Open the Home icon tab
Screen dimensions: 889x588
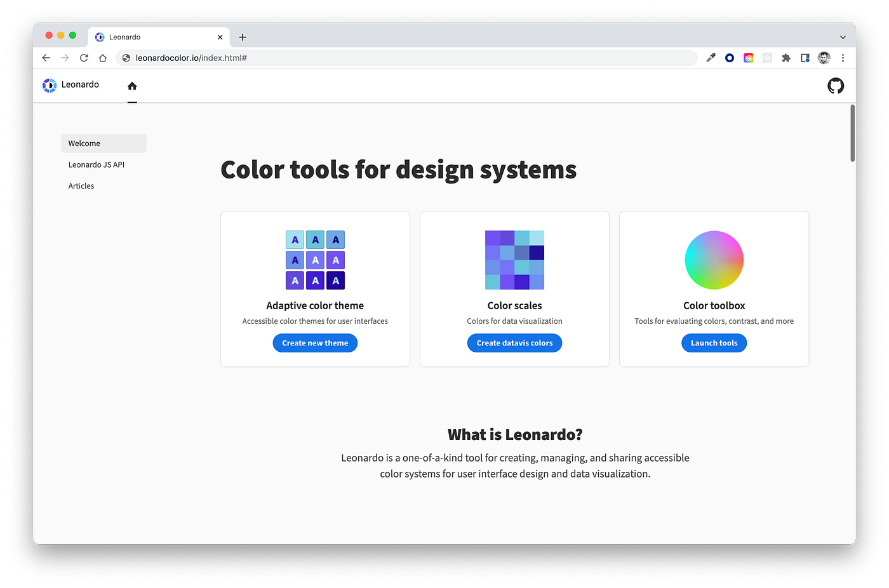click(x=132, y=86)
